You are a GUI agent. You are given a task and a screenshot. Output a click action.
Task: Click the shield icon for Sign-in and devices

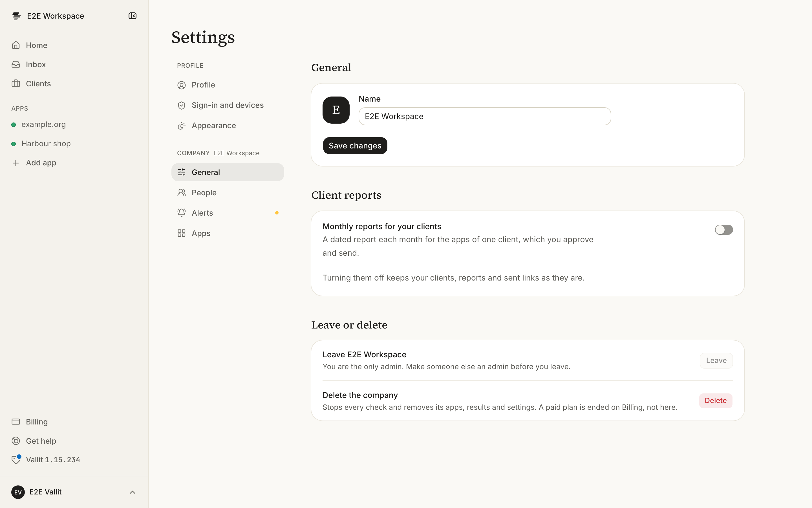[182, 106]
